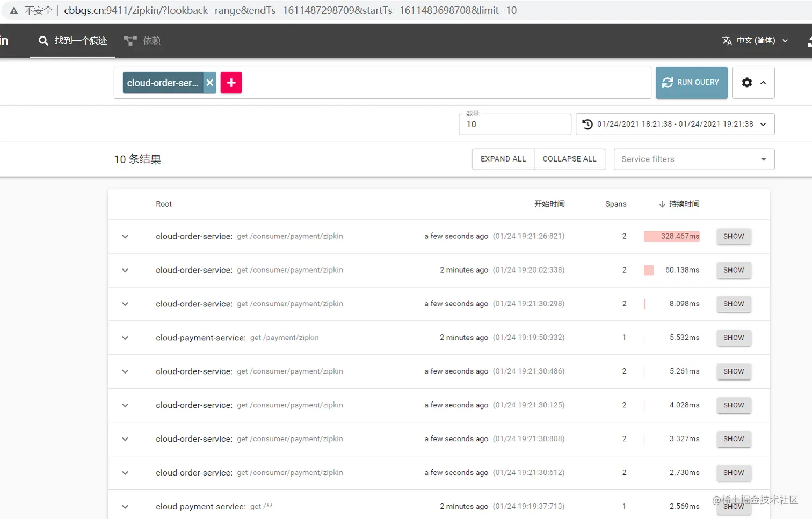This screenshot has height=519, width=812.
Task: Click the search magnifier icon in navbar
Action: [x=44, y=41]
